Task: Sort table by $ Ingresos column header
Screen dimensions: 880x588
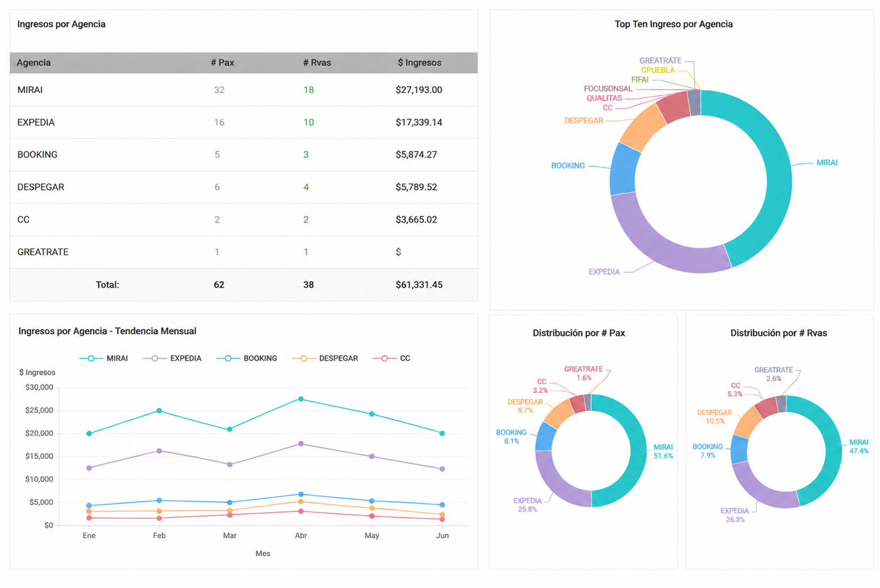Action: coord(419,63)
